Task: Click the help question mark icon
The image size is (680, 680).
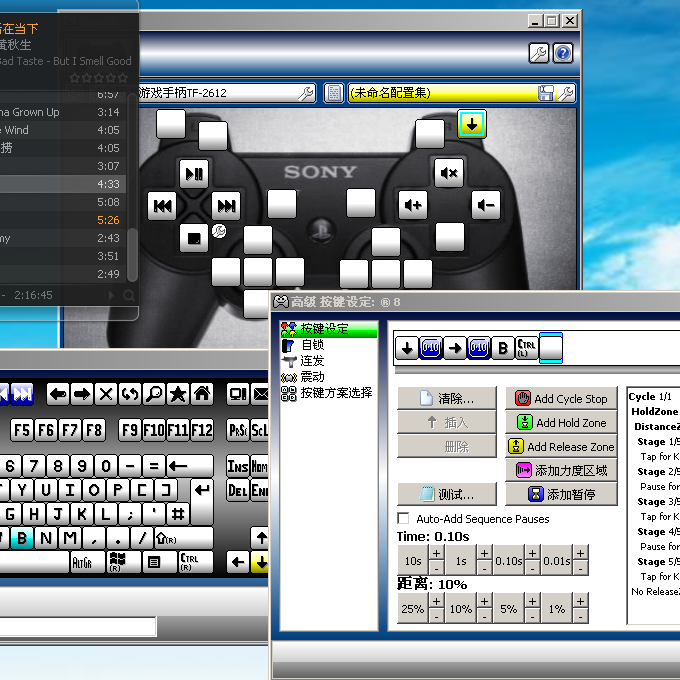Action: 563,53
